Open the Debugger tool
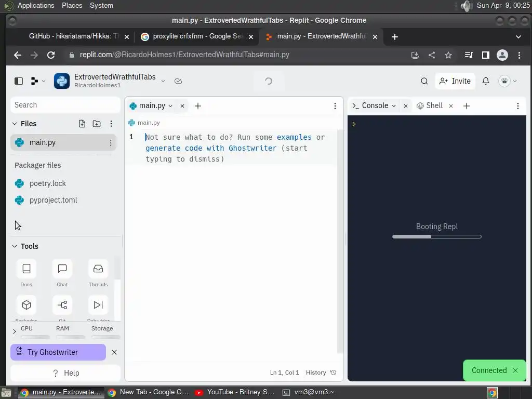Viewport: 532px width, 399px height. point(98,305)
